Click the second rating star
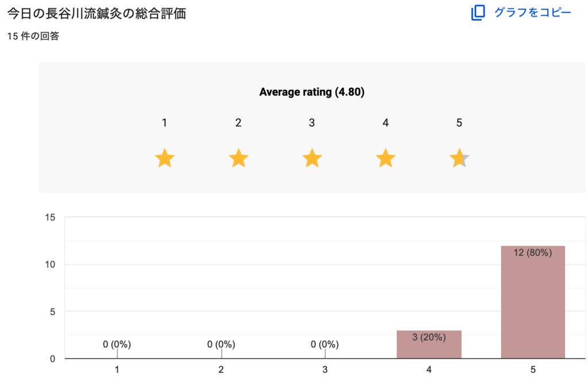The height and width of the screenshot is (389, 588). [238, 158]
